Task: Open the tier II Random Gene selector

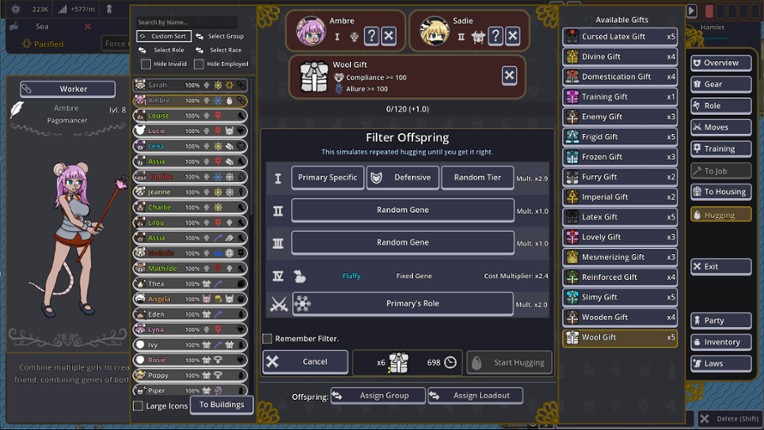Action: (x=402, y=210)
